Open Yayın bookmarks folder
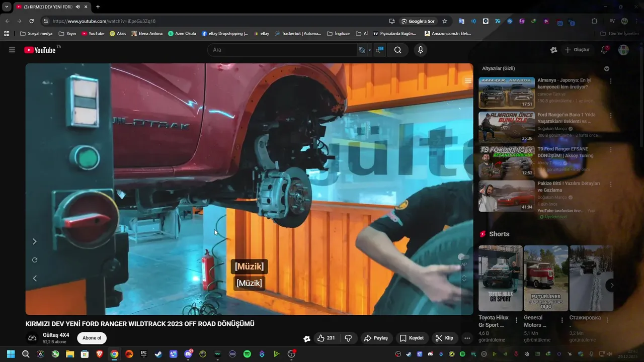644x362 pixels. pos(67,34)
